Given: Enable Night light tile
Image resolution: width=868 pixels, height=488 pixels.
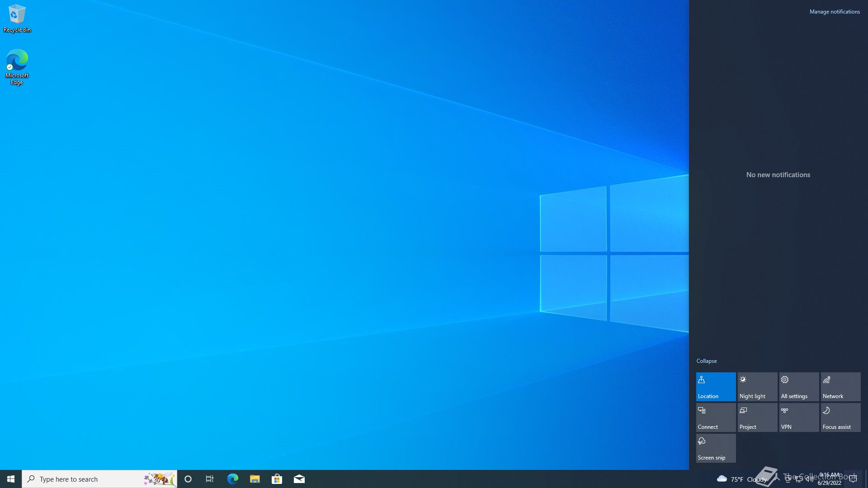Looking at the screenshot, I should click(x=757, y=386).
